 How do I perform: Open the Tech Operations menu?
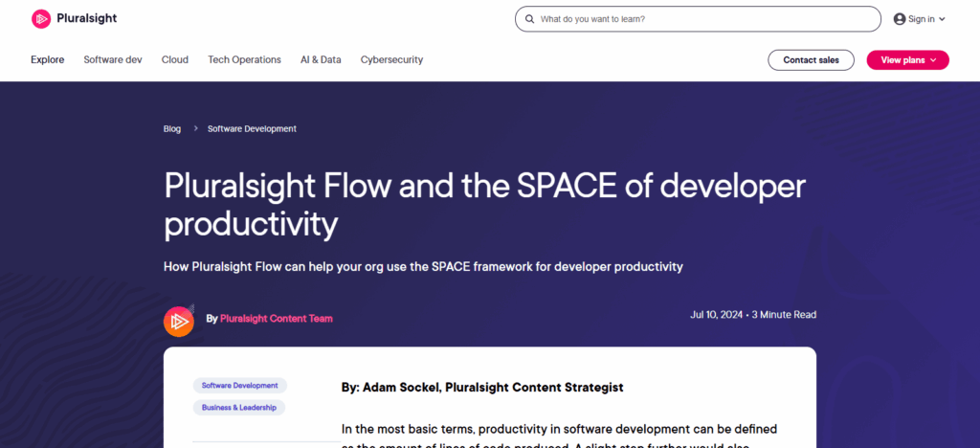(x=244, y=59)
